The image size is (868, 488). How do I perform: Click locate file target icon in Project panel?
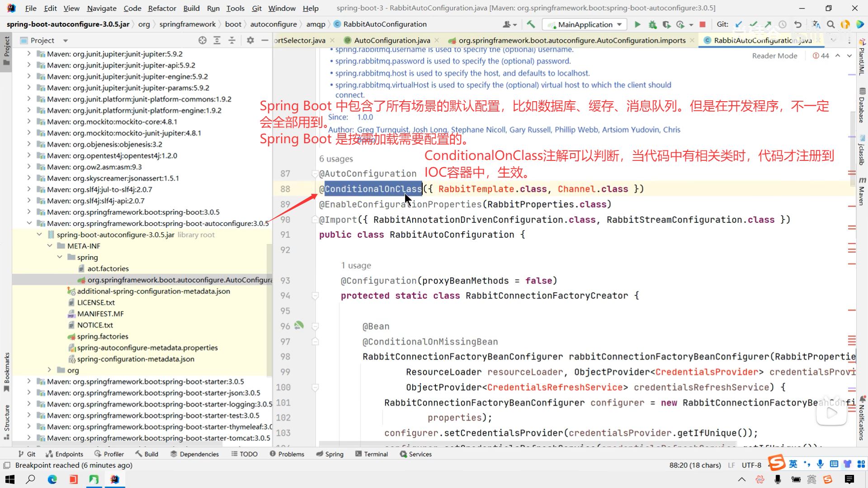click(203, 40)
